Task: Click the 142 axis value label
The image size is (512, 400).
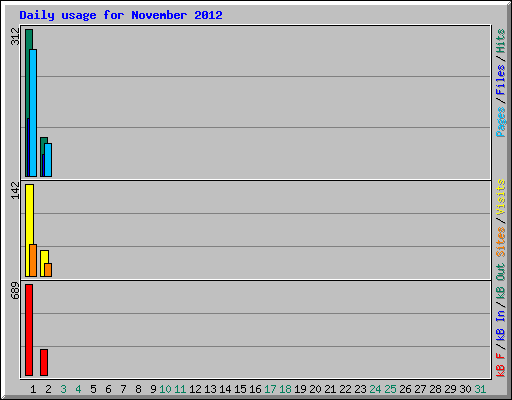Action: tap(15, 190)
